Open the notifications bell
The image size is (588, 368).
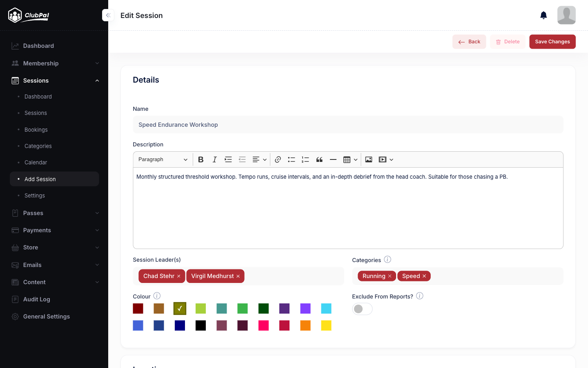pyautogui.click(x=543, y=15)
